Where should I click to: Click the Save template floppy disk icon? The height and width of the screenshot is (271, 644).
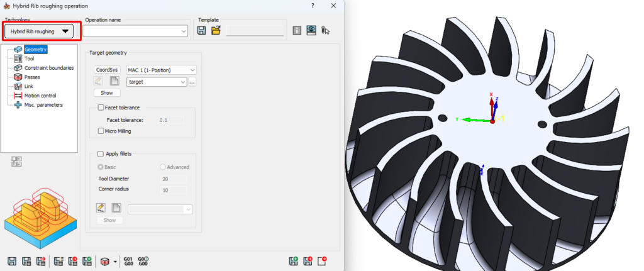pyautogui.click(x=201, y=30)
